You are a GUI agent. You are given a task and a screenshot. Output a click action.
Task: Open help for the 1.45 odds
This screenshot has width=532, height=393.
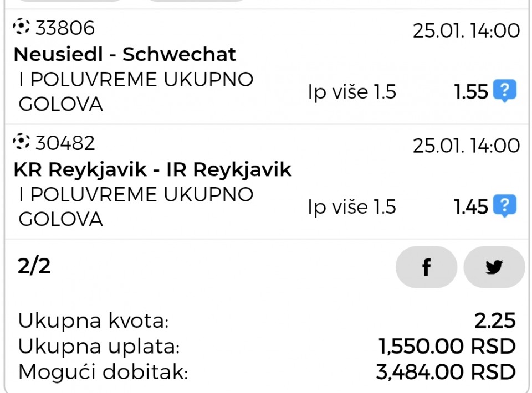click(505, 206)
